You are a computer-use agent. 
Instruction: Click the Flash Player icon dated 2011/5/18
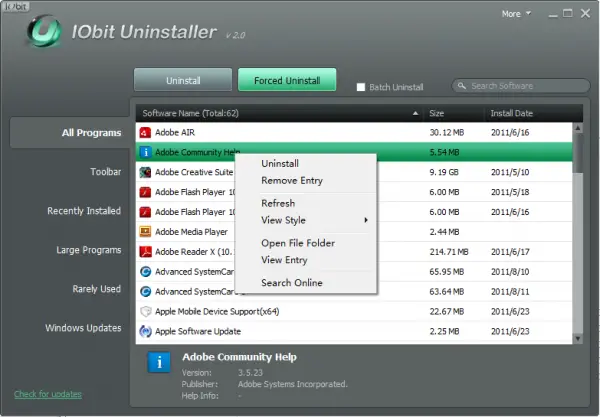click(145, 192)
